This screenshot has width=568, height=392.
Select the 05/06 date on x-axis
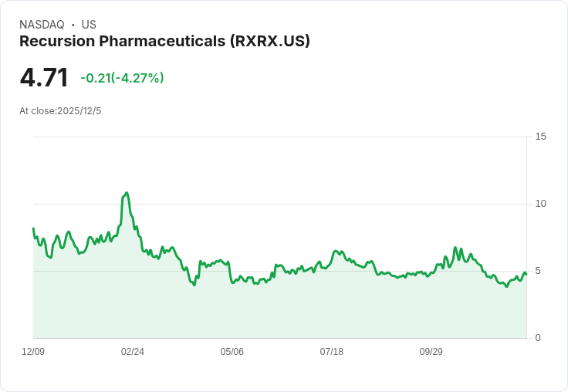pos(232,352)
